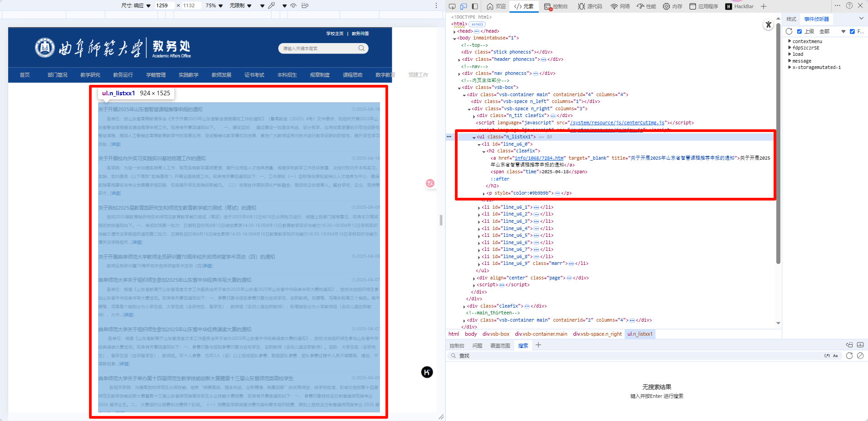This screenshot has height=421, width=868.
Task: Open the 75% zoom dropdown
Action: [x=214, y=5]
